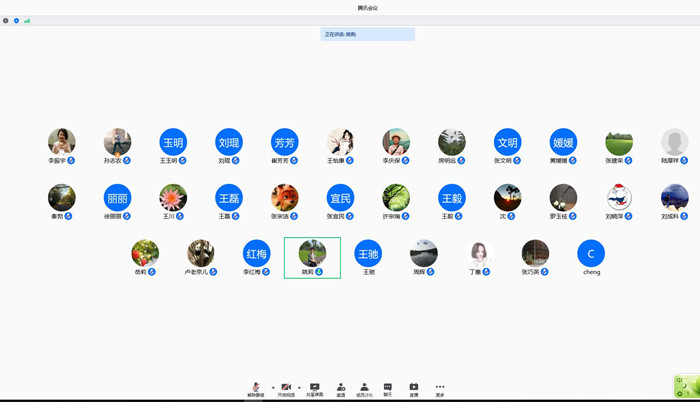Click the live stream (直播) icon
Viewport: 700px width, 402px height.
click(x=414, y=388)
